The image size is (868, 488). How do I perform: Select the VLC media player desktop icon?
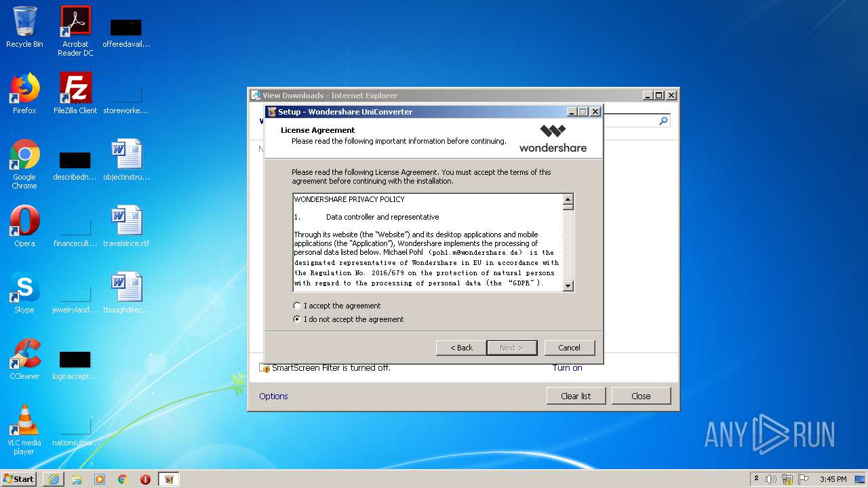tap(24, 430)
